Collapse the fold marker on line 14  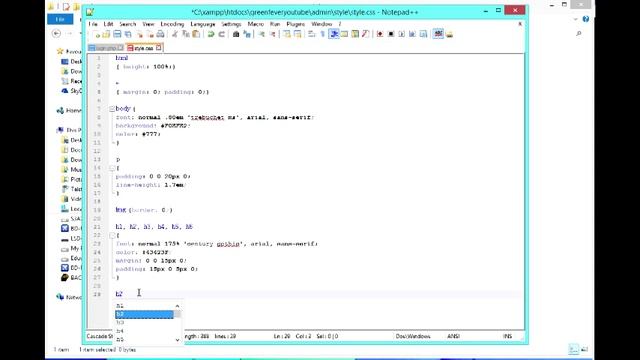point(112,168)
